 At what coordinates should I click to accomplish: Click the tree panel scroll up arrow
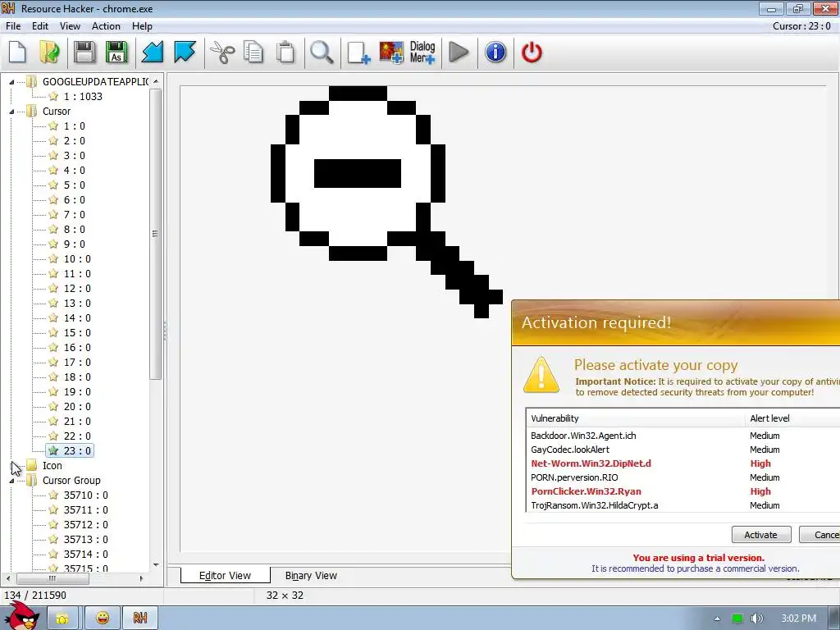(x=156, y=81)
